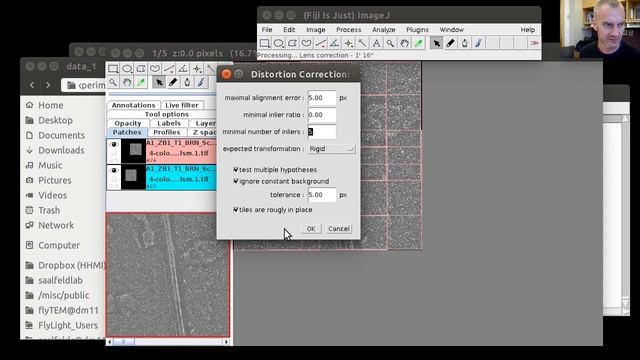Click OK in Distortion Correction dialog

point(311,229)
